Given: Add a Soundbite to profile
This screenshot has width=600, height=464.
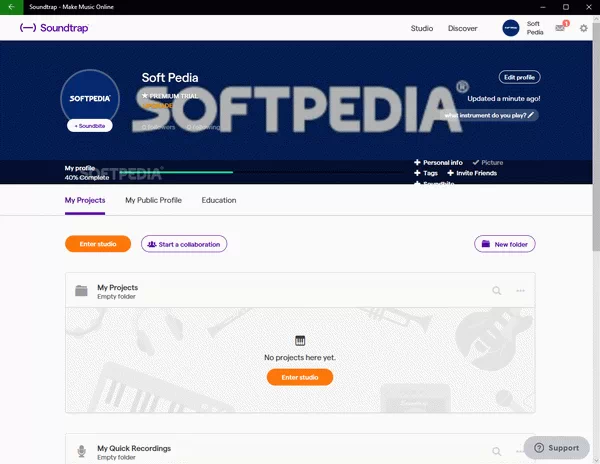Looking at the screenshot, I should point(90,125).
